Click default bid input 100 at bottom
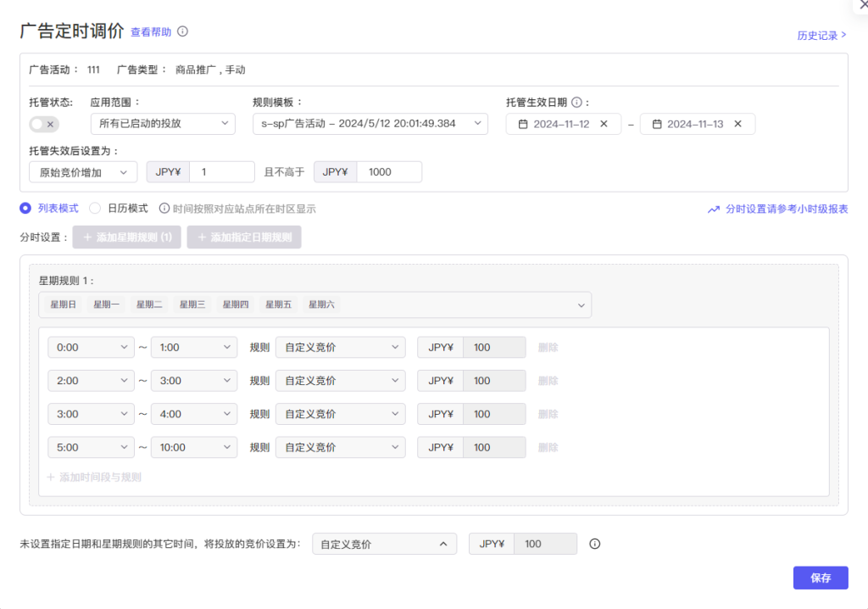 (x=545, y=545)
